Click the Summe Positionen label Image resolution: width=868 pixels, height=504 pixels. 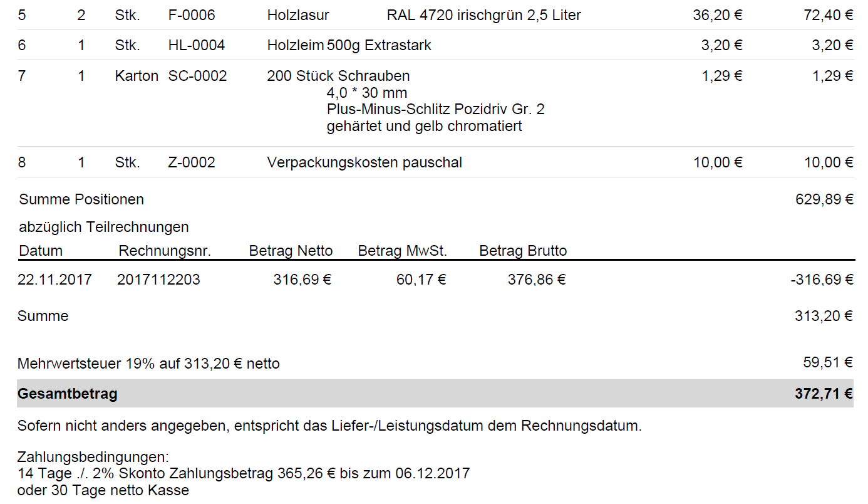(x=81, y=199)
